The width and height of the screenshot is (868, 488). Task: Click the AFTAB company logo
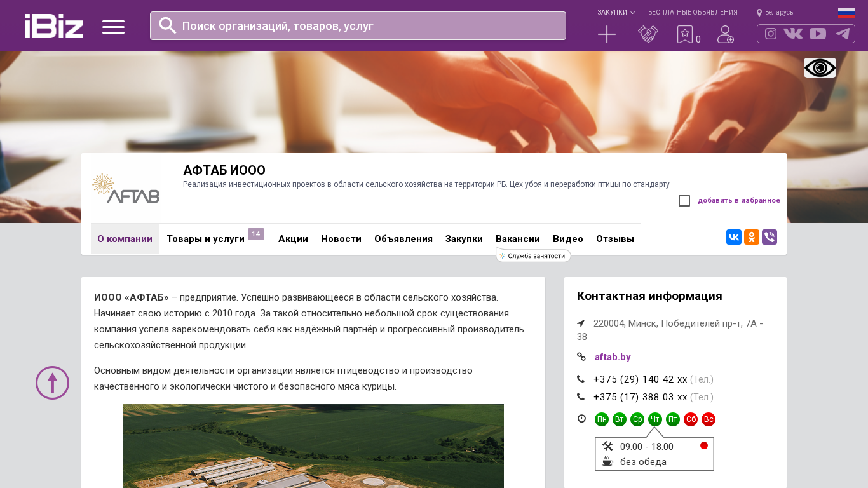126,189
